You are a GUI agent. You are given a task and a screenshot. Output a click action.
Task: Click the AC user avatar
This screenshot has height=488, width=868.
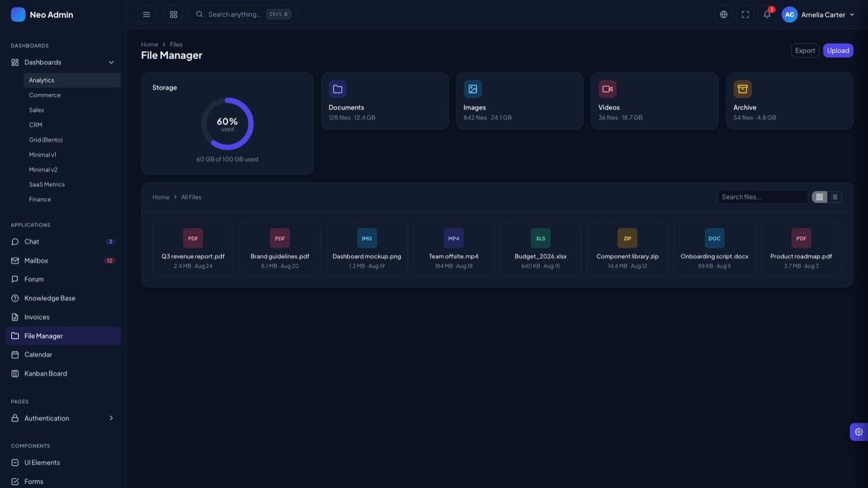coord(789,14)
